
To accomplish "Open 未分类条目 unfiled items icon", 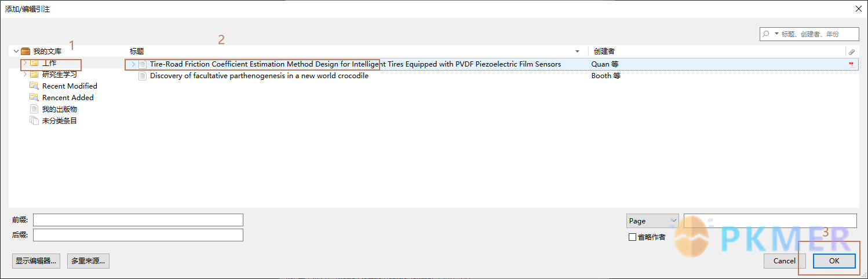I will [x=34, y=120].
